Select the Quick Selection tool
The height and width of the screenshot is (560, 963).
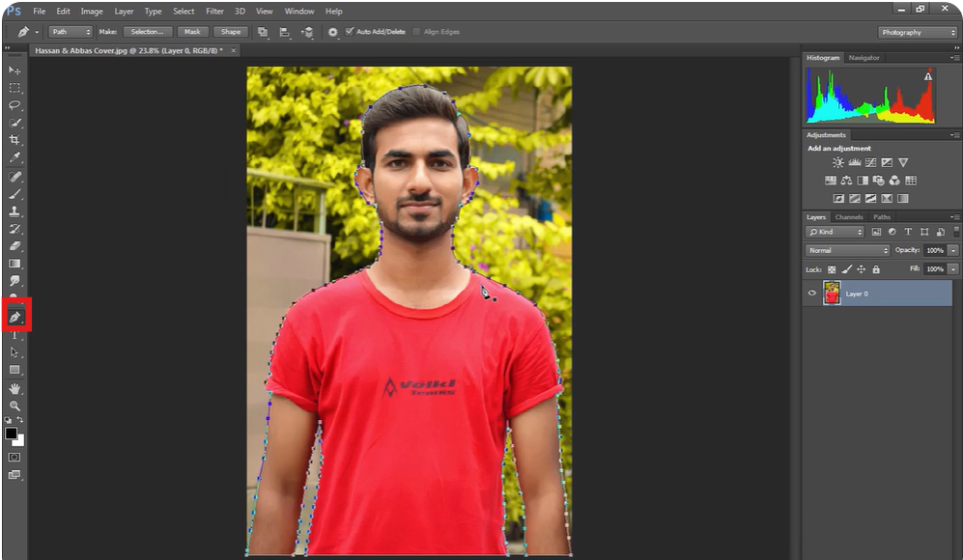[x=14, y=123]
